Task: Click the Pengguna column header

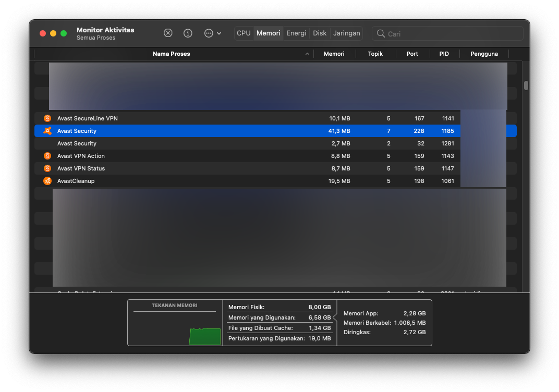Action: click(x=484, y=54)
